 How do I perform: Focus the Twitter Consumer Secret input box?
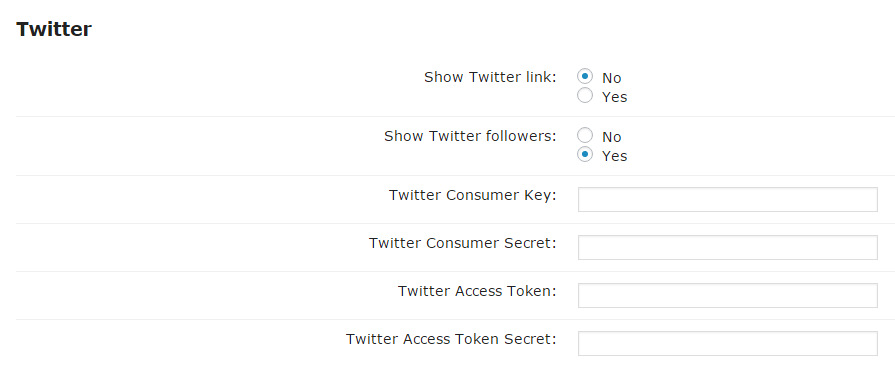click(x=728, y=247)
